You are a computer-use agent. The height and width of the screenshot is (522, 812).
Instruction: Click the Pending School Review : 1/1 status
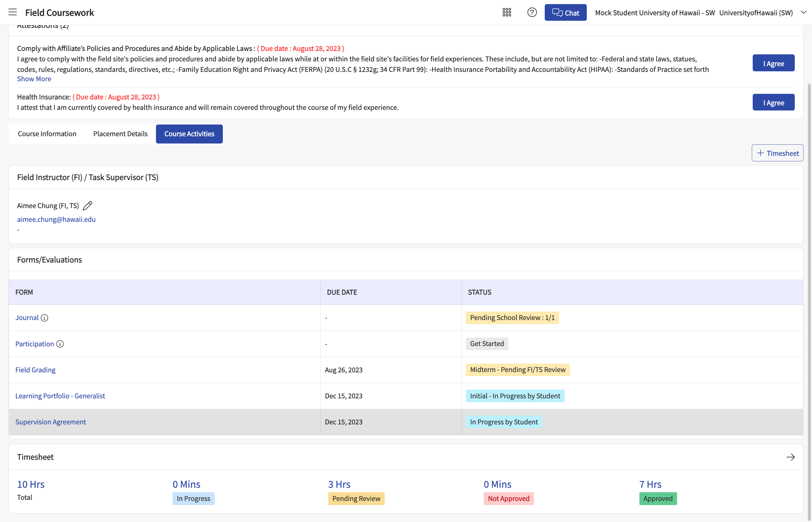click(512, 318)
